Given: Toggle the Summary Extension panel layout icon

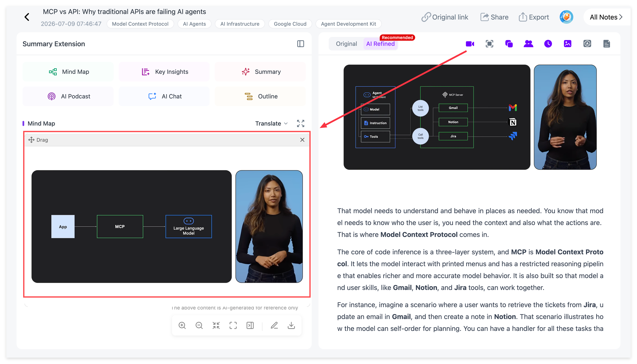Looking at the screenshot, I should pyautogui.click(x=300, y=44).
